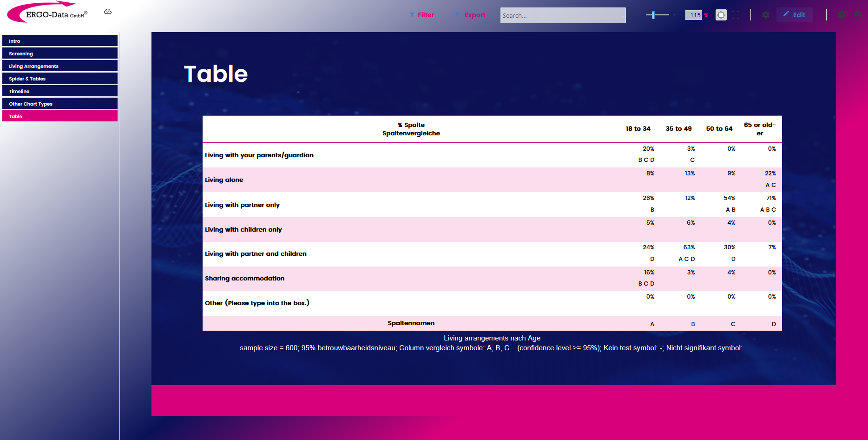Toggle fit-to-screen zoom icon
The image size is (868, 440).
[x=721, y=15]
